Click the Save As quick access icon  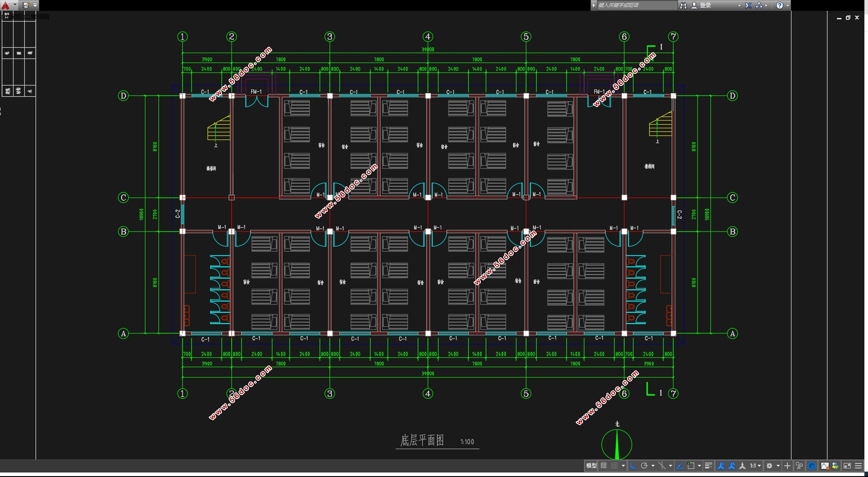click(x=26, y=5)
